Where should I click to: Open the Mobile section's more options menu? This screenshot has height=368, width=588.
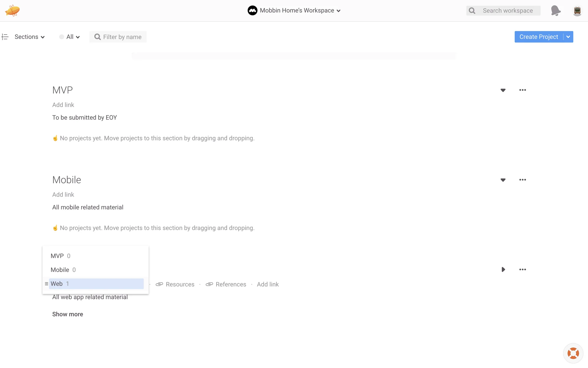pos(522,180)
